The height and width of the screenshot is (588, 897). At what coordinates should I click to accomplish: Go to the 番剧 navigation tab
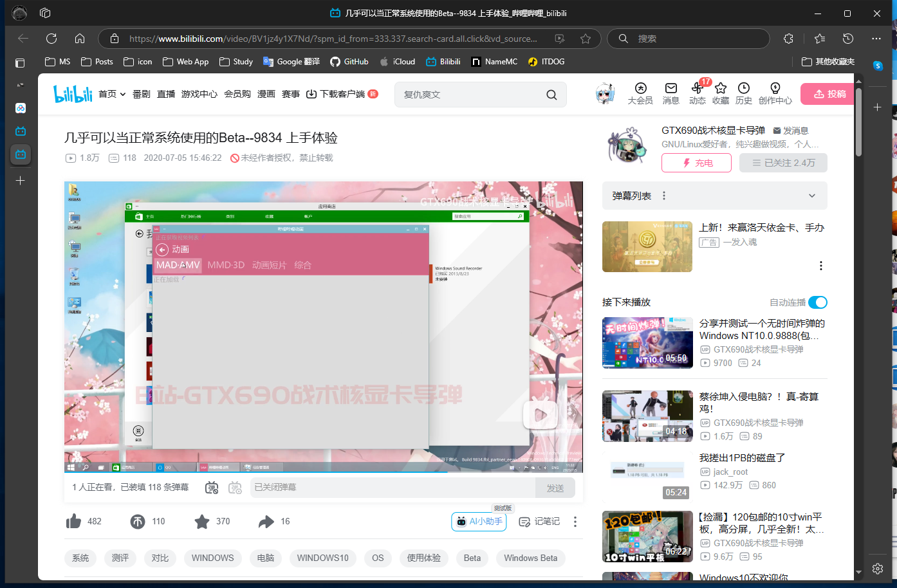tap(141, 94)
